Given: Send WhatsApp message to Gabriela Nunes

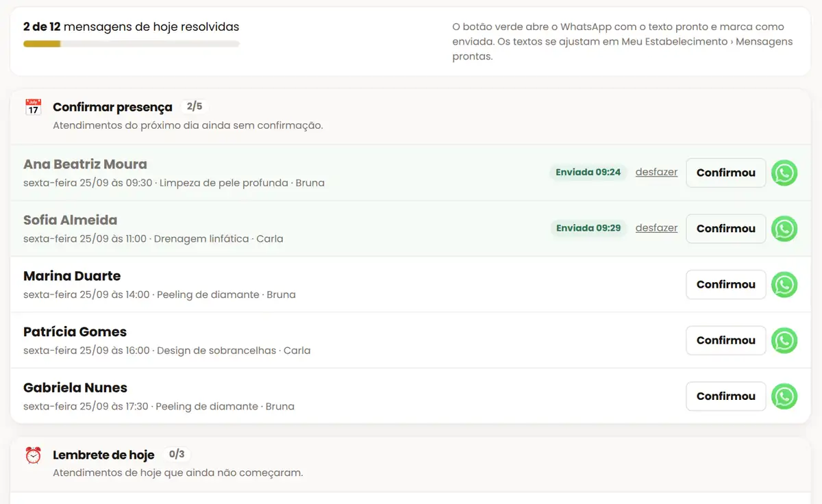Looking at the screenshot, I should coord(784,396).
